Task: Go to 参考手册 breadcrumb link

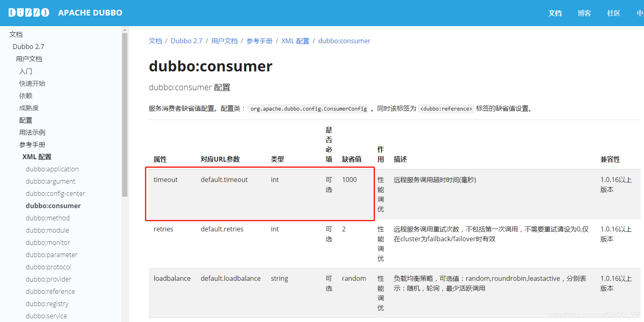Action: pyautogui.click(x=259, y=41)
